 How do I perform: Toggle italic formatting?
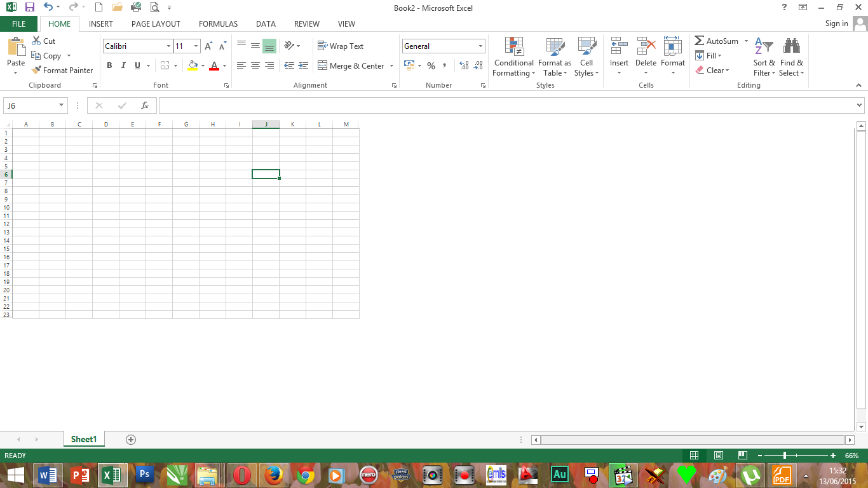pos(123,65)
